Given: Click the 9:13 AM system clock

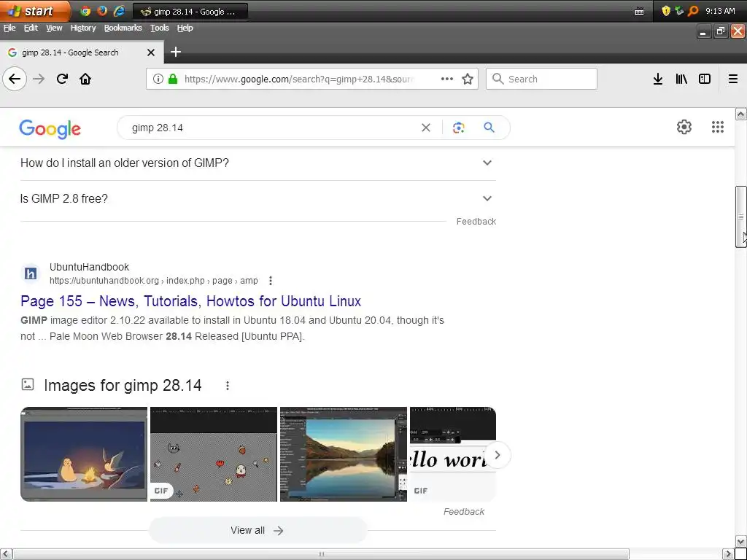Looking at the screenshot, I should (x=720, y=11).
